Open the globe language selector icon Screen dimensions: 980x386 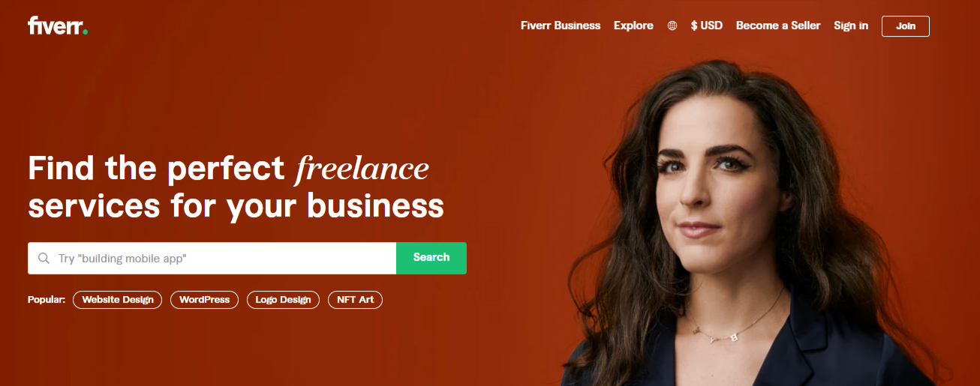[672, 25]
